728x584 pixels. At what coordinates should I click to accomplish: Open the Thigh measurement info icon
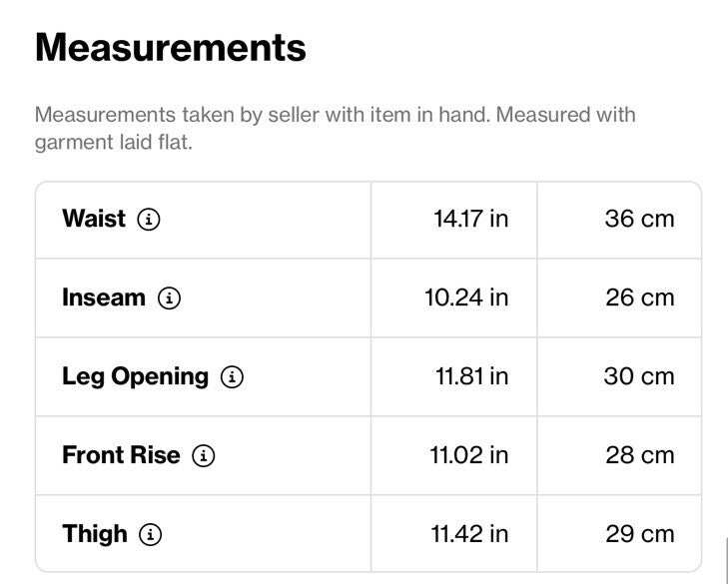click(x=151, y=534)
